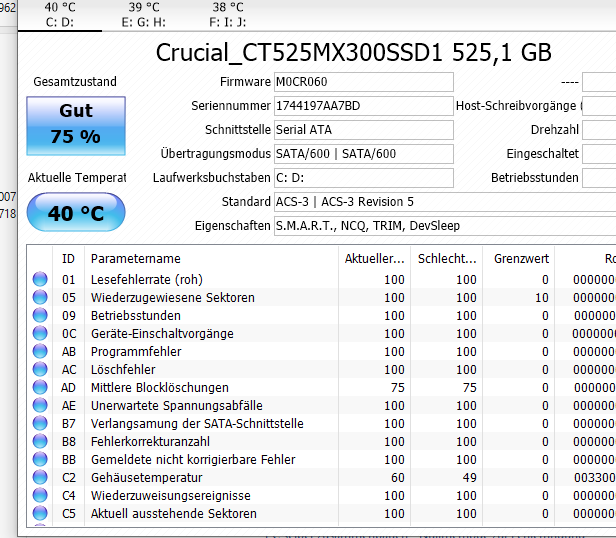Select the Mittlere Blocklöschungen parameter name
The width and height of the screenshot is (616, 538).
(x=160, y=387)
